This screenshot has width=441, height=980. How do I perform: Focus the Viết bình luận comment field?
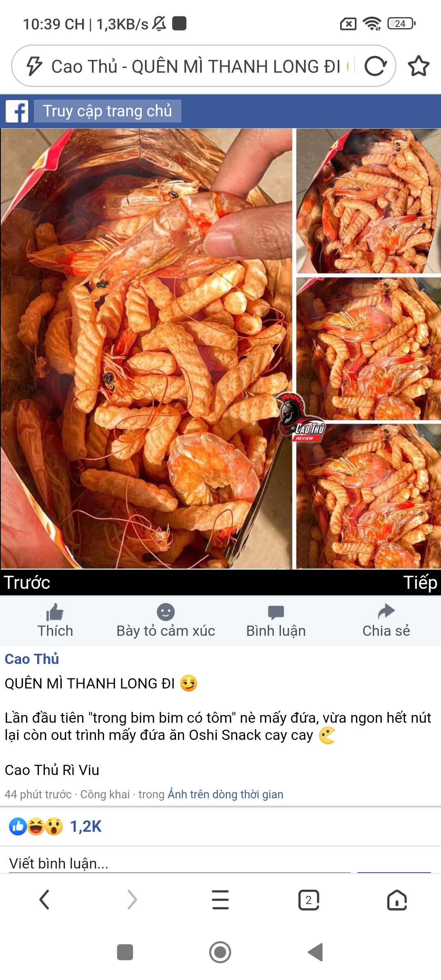point(180,863)
